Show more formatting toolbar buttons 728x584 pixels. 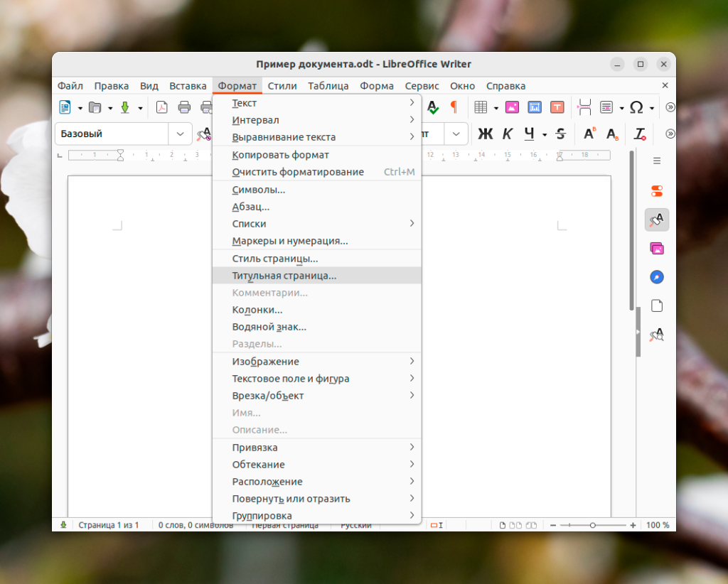pyautogui.click(x=670, y=134)
